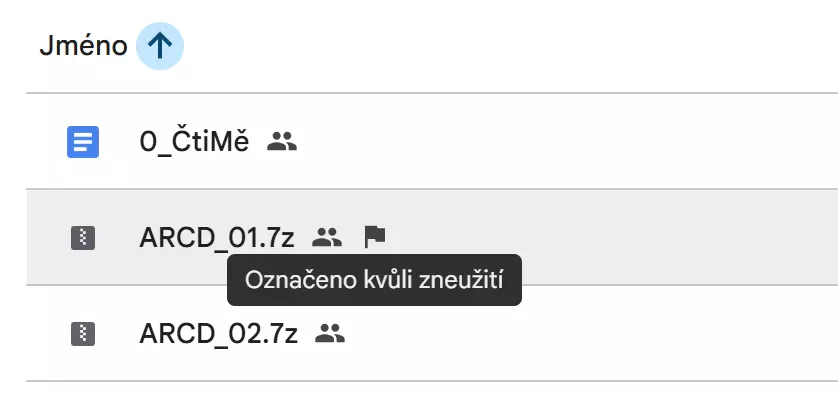Click the Jméno column header label
The image size is (838, 393).
[83, 47]
